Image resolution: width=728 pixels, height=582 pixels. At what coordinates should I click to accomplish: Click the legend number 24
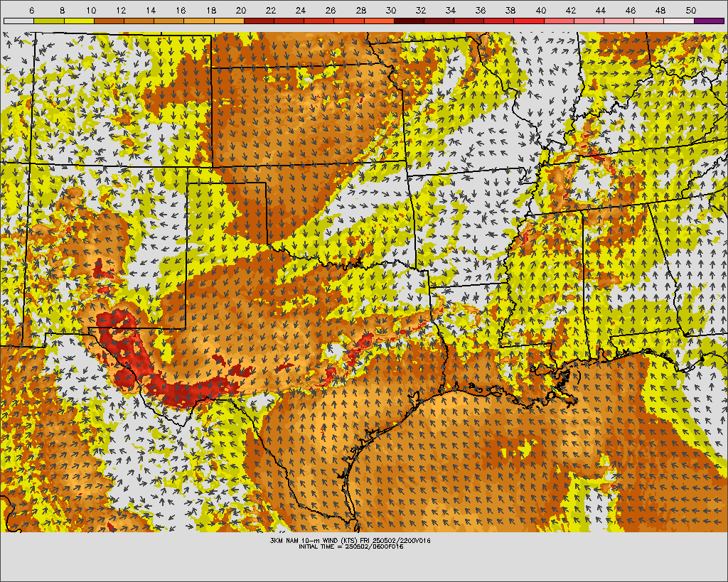[x=301, y=10]
